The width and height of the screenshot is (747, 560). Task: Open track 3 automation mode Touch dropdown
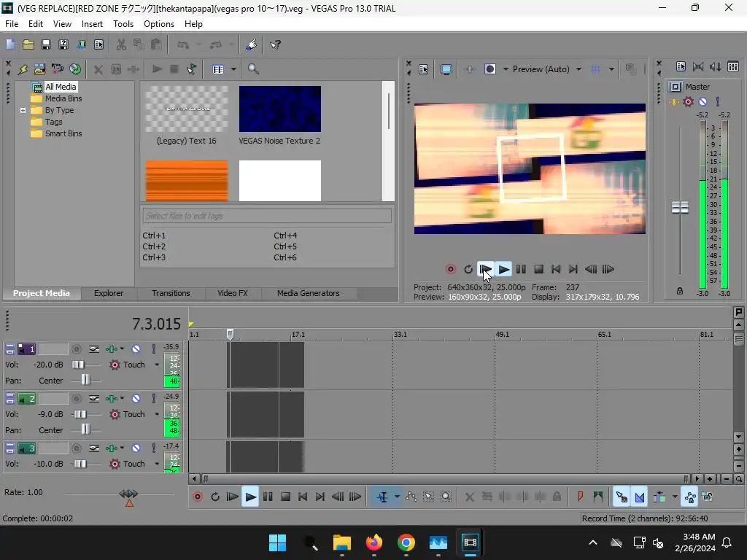[x=157, y=464]
